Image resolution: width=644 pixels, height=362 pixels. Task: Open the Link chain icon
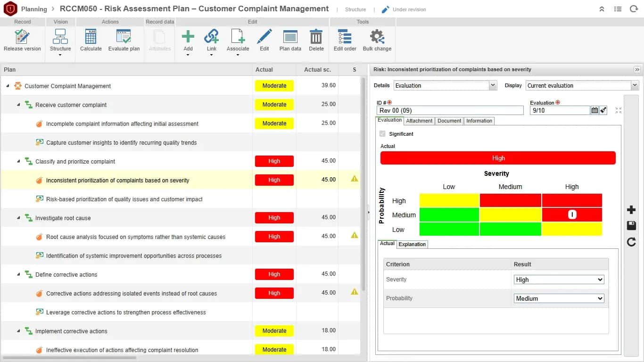point(211,37)
